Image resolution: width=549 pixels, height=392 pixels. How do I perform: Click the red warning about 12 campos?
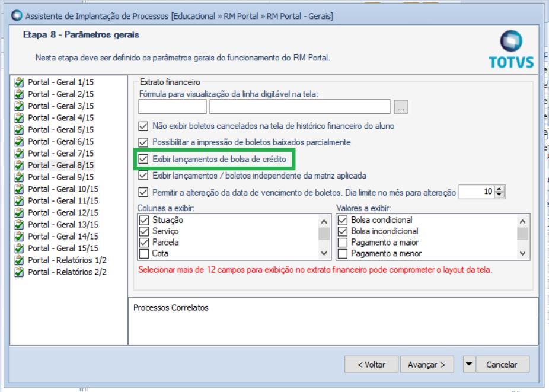tap(315, 270)
